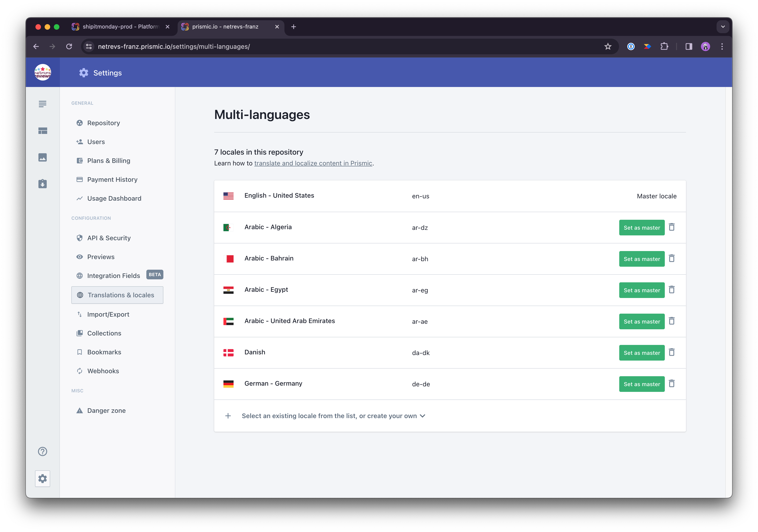The width and height of the screenshot is (758, 532).
Task: Open the browser extensions puzzle icon
Action: pos(664,46)
